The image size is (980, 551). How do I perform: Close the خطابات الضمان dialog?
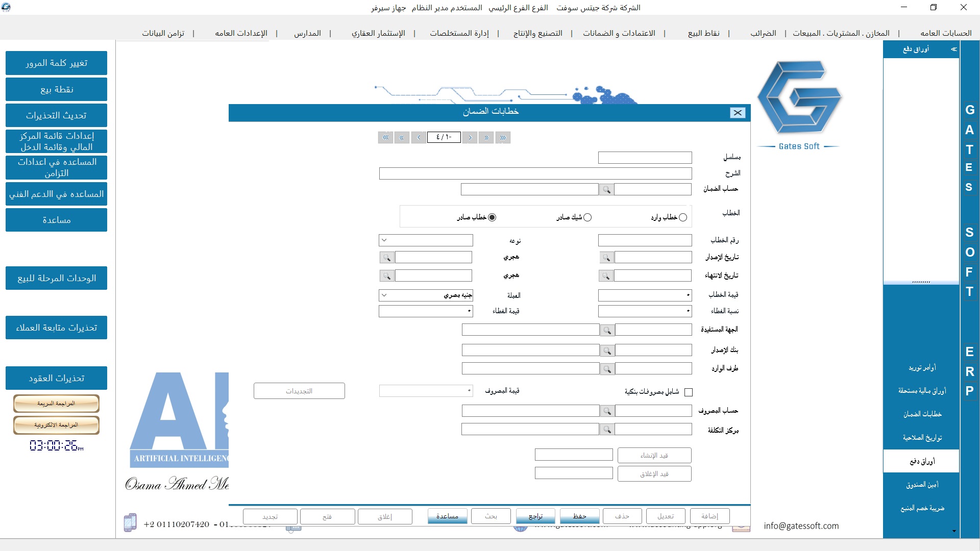tap(738, 113)
